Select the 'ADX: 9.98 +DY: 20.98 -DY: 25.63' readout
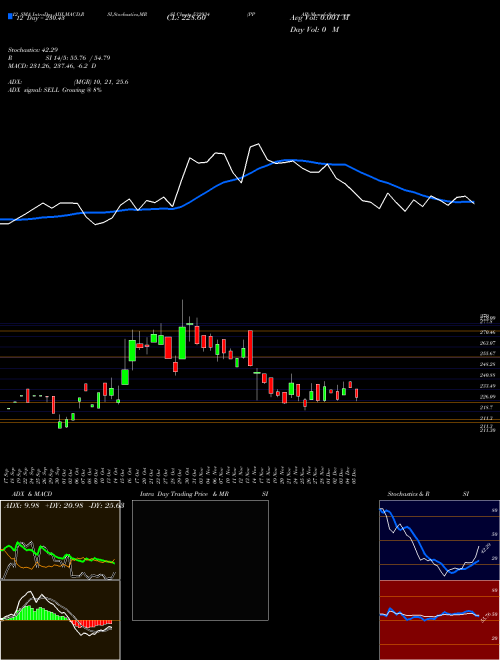 64,506
